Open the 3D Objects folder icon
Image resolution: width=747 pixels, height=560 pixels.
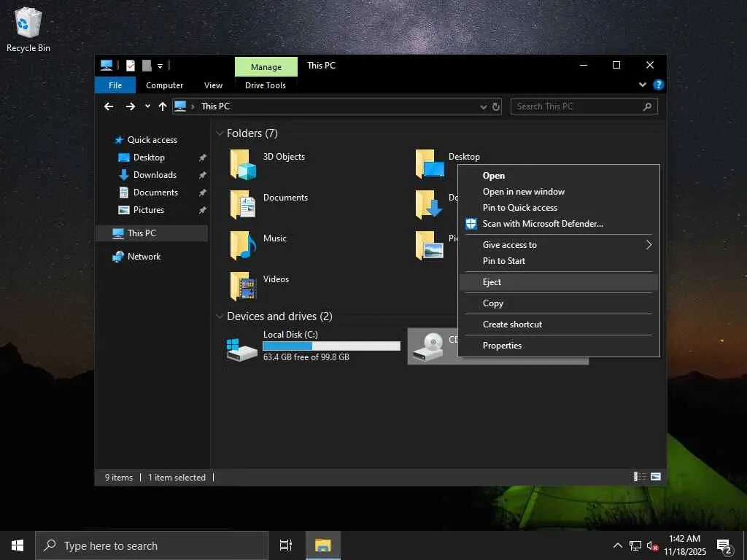[244, 165]
